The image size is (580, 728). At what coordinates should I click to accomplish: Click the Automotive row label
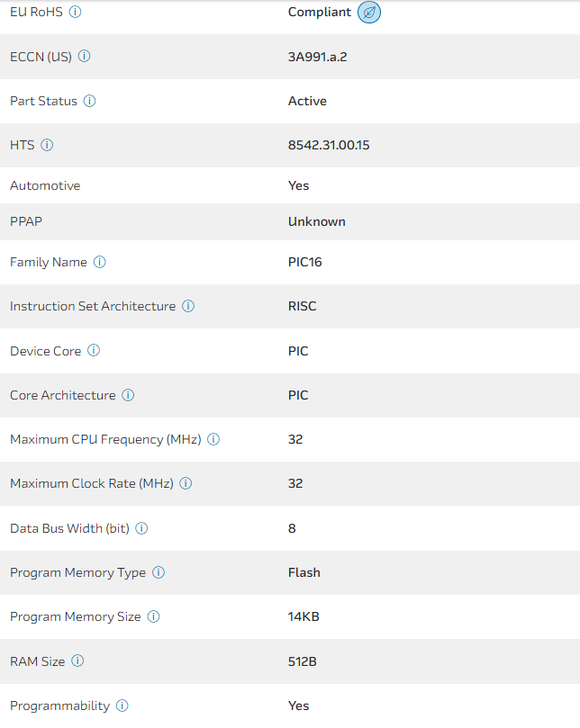point(45,185)
